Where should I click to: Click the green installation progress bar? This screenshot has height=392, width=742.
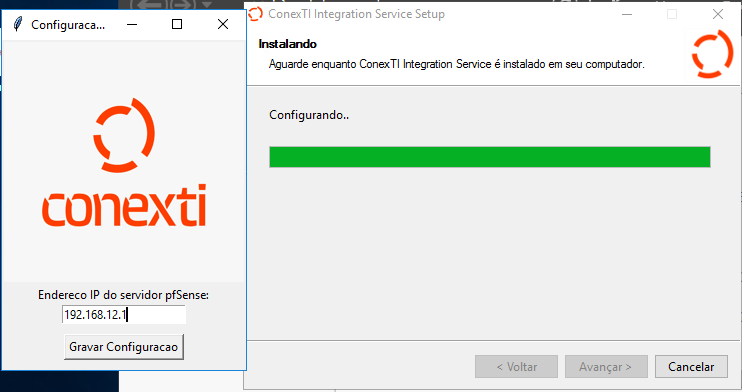(x=490, y=157)
